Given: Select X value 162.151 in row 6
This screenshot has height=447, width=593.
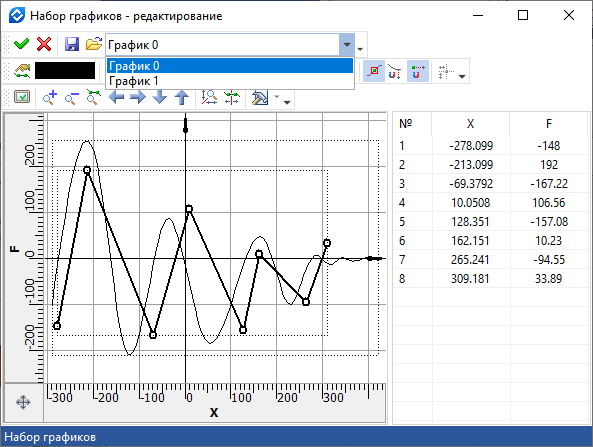Looking at the screenshot, I should click(471, 241).
